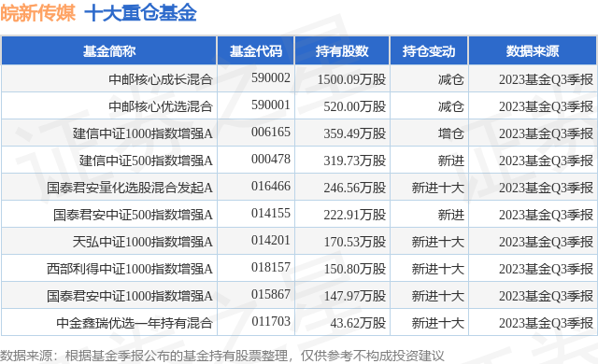The image size is (598, 364).
Task: Select 建信中证1000指数增强A fund name
Action: point(143,133)
